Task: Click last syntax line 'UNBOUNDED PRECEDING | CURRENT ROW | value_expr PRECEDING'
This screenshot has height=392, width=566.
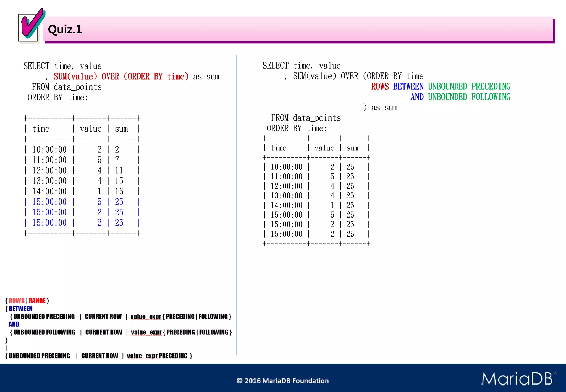Action: pyautogui.click(x=99, y=356)
